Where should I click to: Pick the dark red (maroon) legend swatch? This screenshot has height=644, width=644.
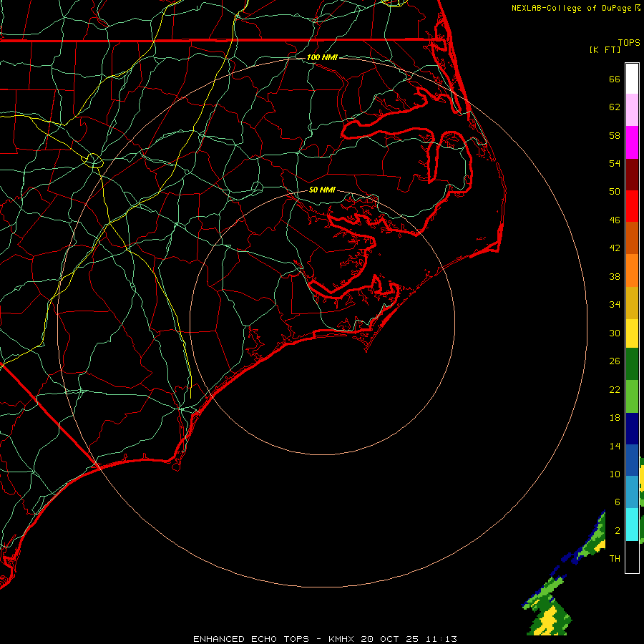tap(632, 174)
